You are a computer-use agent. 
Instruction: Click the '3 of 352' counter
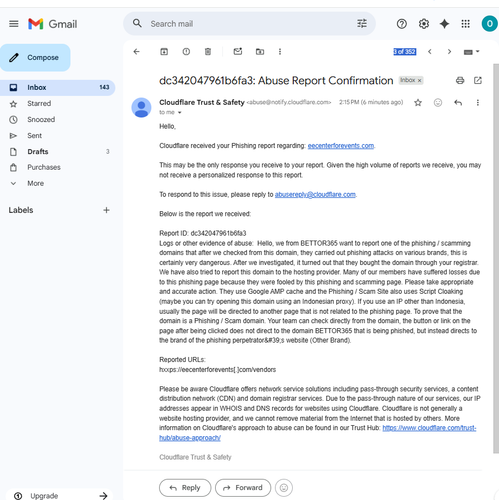pos(404,52)
